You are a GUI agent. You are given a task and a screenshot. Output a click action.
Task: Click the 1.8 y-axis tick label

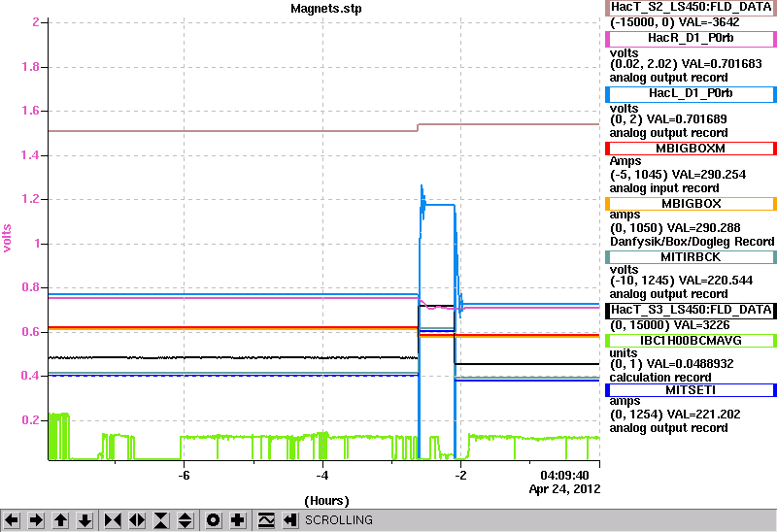pos(31,67)
